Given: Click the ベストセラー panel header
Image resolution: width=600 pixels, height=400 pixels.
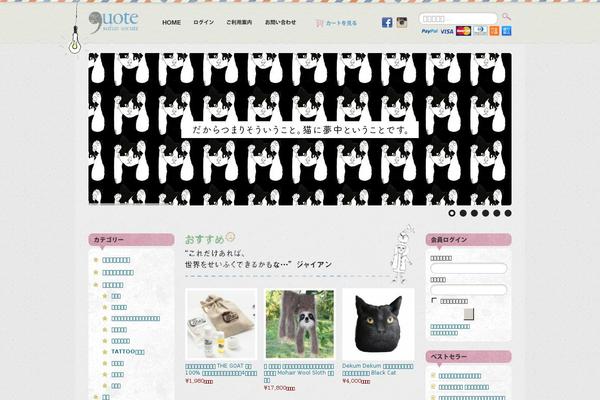Looking at the screenshot, I should pos(469,356).
